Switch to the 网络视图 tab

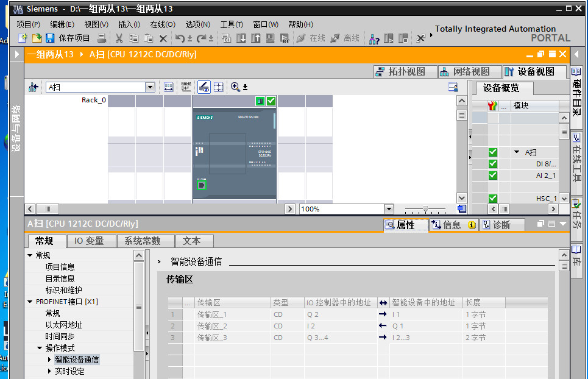pyautogui.click(x=470, y=72)
